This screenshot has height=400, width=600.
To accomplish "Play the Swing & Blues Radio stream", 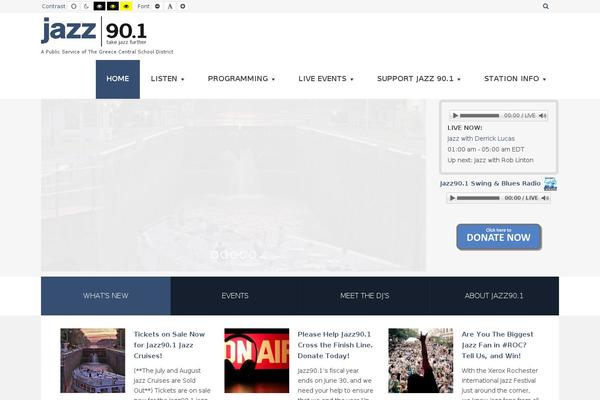I will tap(452, 198).
